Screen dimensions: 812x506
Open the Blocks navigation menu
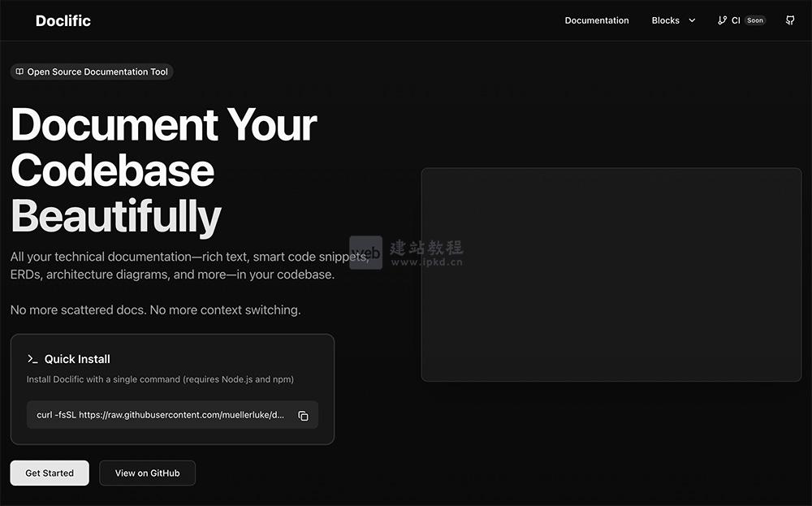click(x=665, y=20)
